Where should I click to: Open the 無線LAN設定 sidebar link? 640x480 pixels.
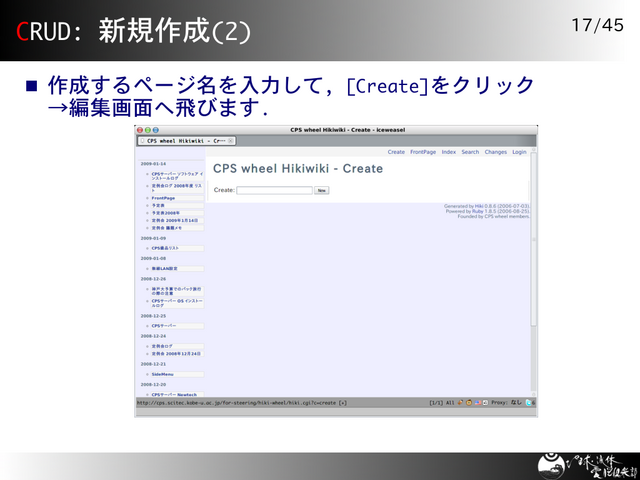(x=165, y=268)
